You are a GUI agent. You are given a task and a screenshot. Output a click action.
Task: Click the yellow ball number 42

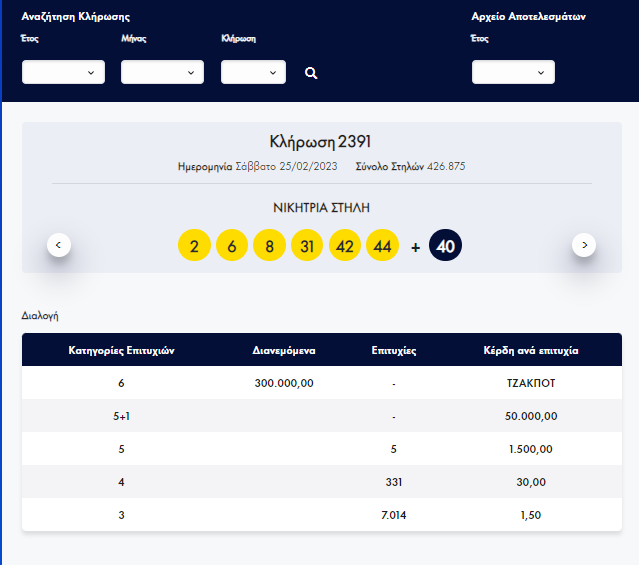point(345,246)
